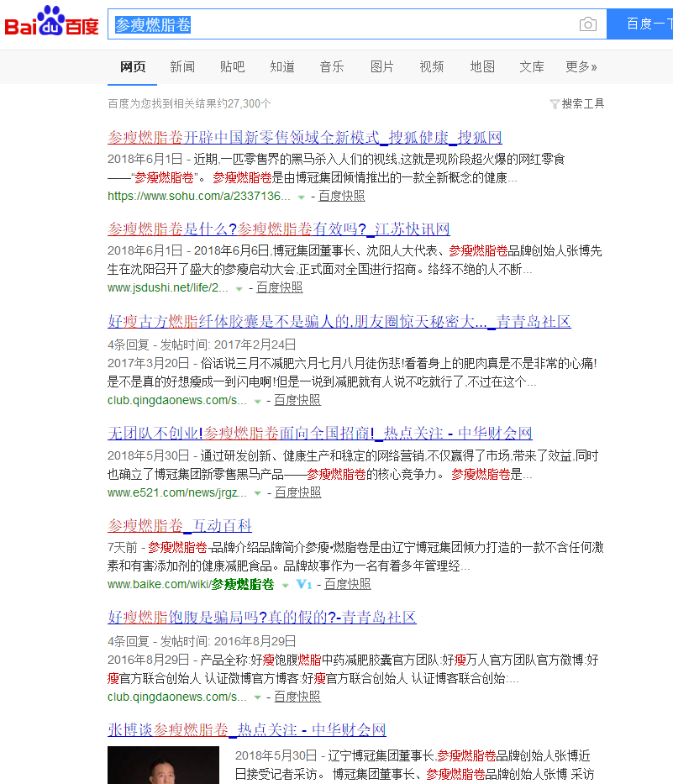The height and width of the screenshot is (784, 673).
Task: Click the club.qingdaonews.com URL under the 好瘦燃脂饱腹 result
Action: pos(177,697)
